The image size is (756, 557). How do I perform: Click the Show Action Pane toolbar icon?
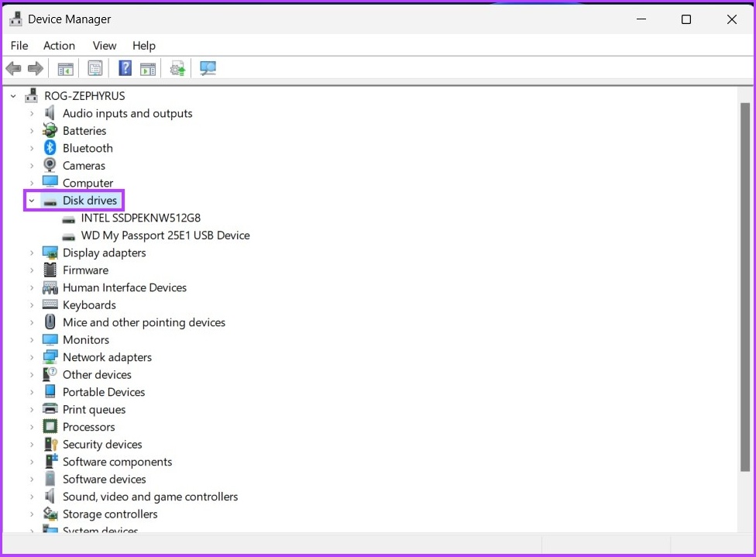tap(148, 68)
